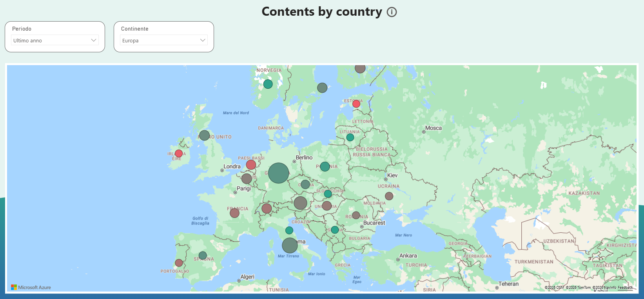Click the Kiev city label
644x299 pixels.
click(x=392, y=175)
